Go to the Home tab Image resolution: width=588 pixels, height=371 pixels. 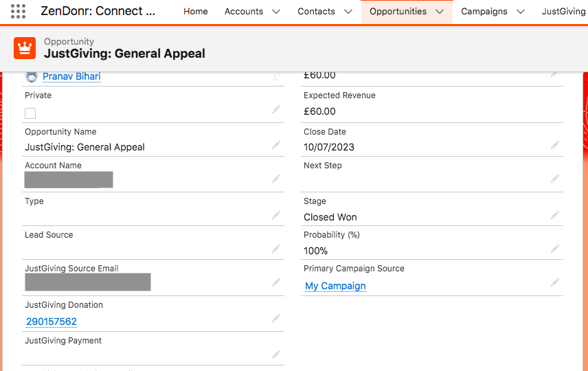(x=195, y=12)
